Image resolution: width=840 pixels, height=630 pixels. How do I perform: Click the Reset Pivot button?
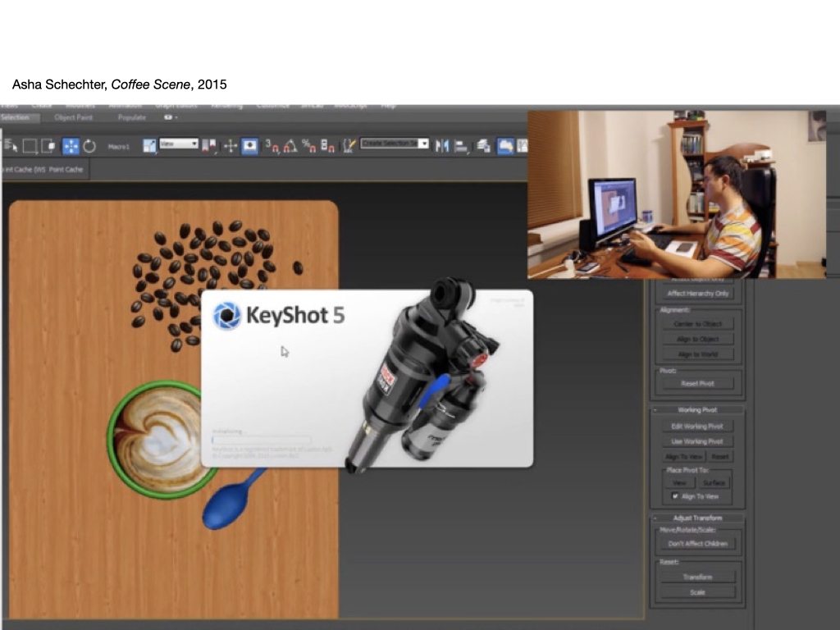coord(697,384)
